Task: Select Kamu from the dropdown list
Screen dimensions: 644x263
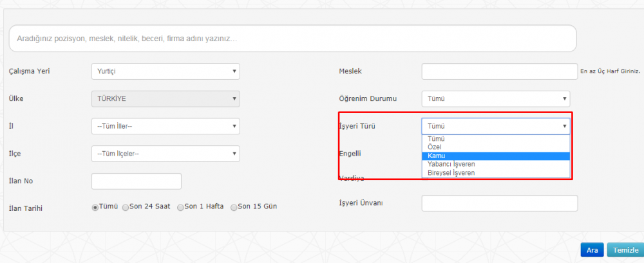Action: pyautogui.click(x=495, y=156)
